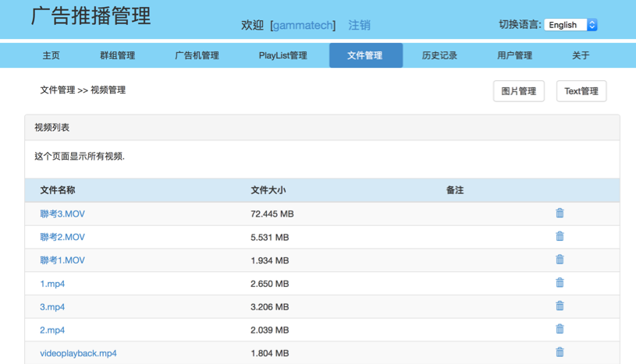The image size is (636, 364).
Task: Click the trash icon beside 3.mp4
Action: coord(560,306)
